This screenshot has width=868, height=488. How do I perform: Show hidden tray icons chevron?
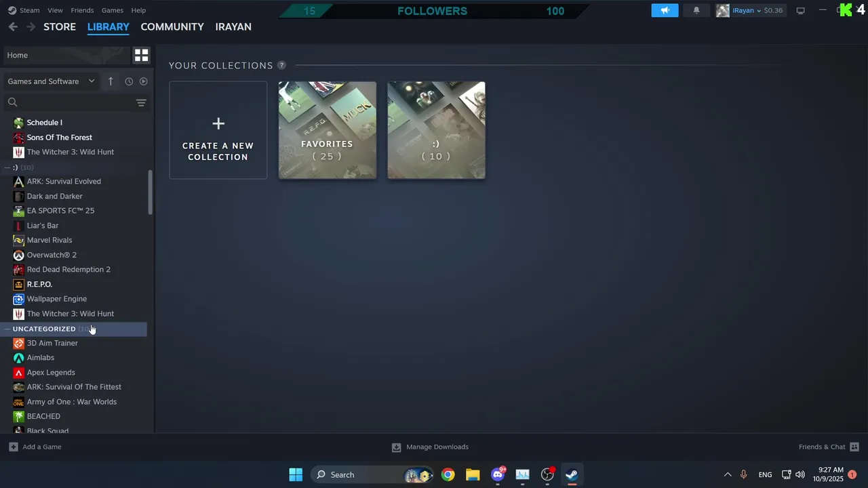tap(728, 474)
